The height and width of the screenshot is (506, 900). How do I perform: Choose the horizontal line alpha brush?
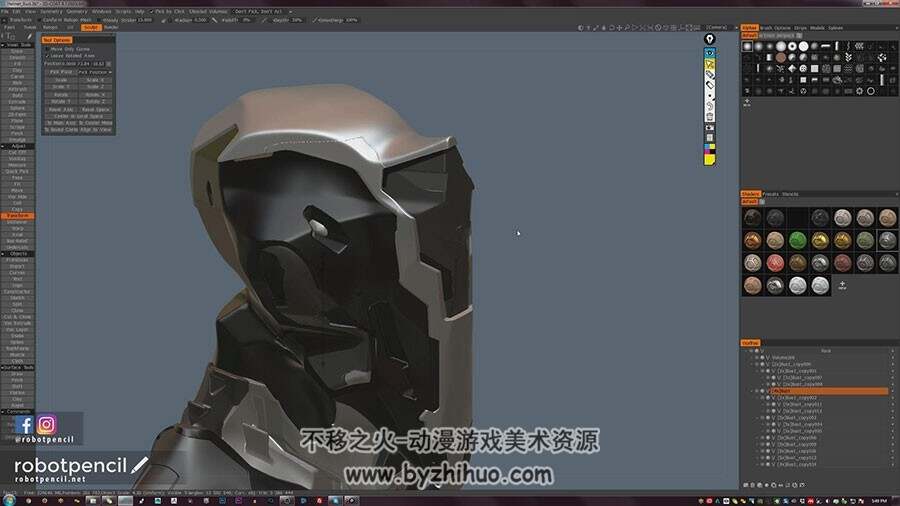coord(826,46)
